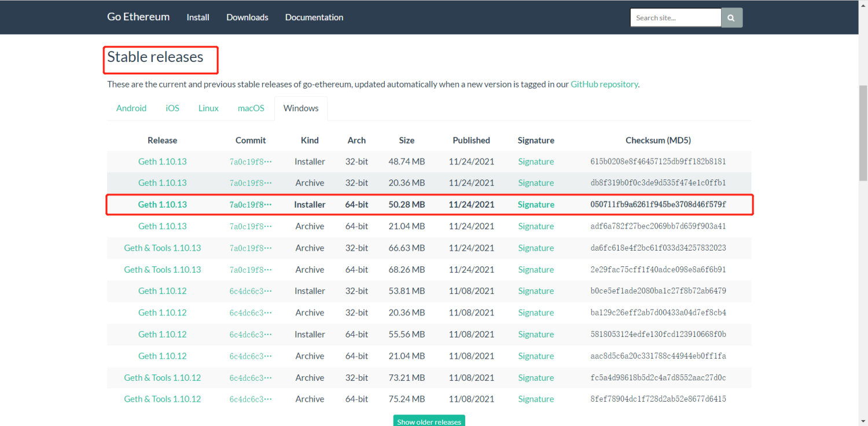The height and width of the screenshot is (426, 868).
Task: Open commit 6c4dc6c3 in 75.24 MB row
Action: 251,399
